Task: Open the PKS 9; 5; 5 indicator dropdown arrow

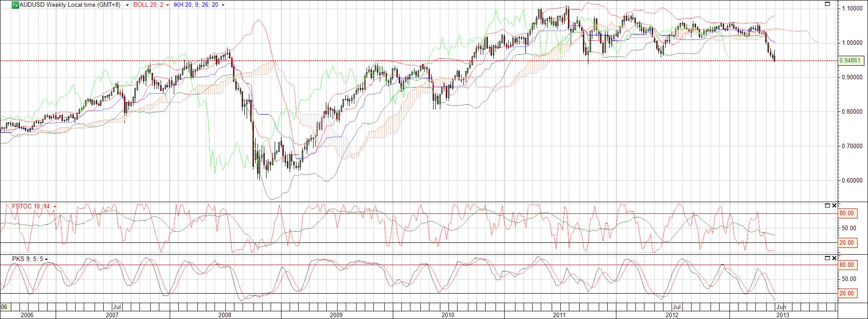Action: pyautogui.click(x=47, y=259)
